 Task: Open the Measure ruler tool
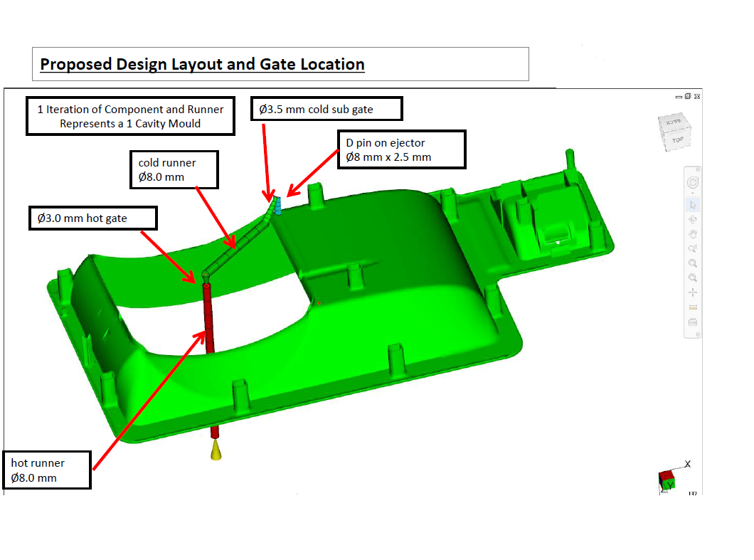point(693,307)
